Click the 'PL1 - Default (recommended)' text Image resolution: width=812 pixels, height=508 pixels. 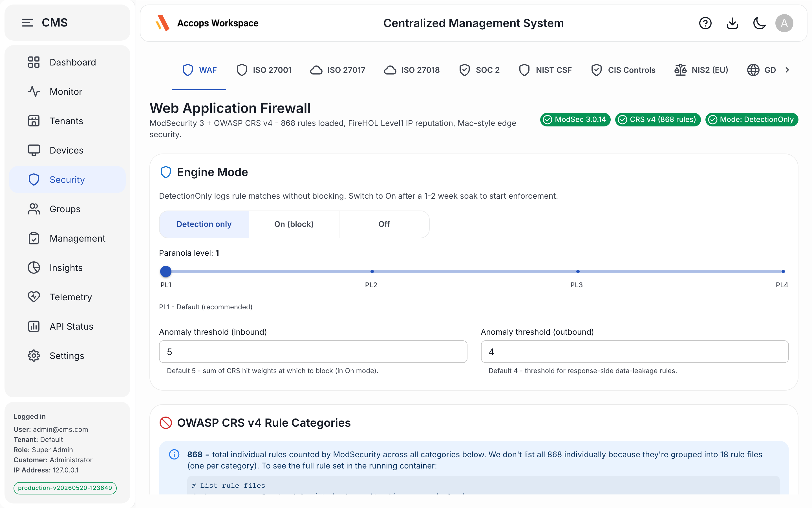coord(206,307)
